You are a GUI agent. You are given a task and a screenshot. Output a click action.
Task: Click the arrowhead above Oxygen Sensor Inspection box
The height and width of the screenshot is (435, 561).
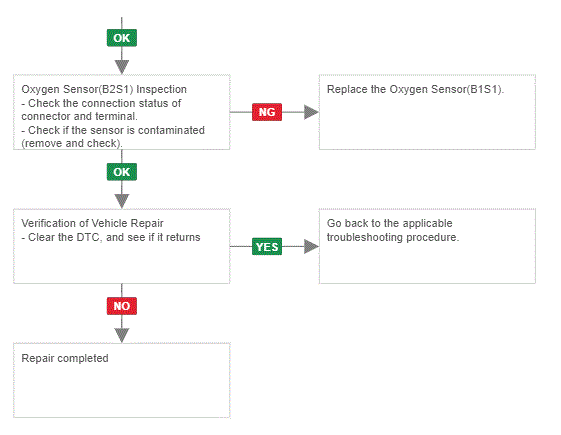point(122,67)
